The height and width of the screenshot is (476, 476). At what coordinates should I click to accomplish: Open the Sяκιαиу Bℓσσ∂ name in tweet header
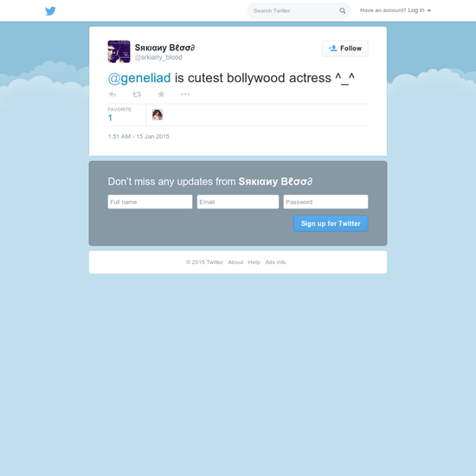(164, 48)
